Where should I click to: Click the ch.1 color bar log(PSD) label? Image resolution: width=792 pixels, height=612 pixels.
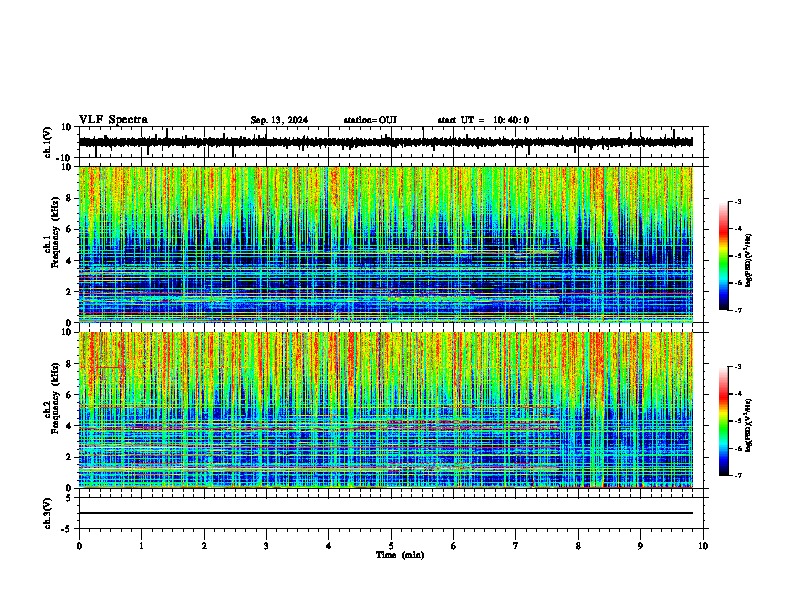coord(749,261)
